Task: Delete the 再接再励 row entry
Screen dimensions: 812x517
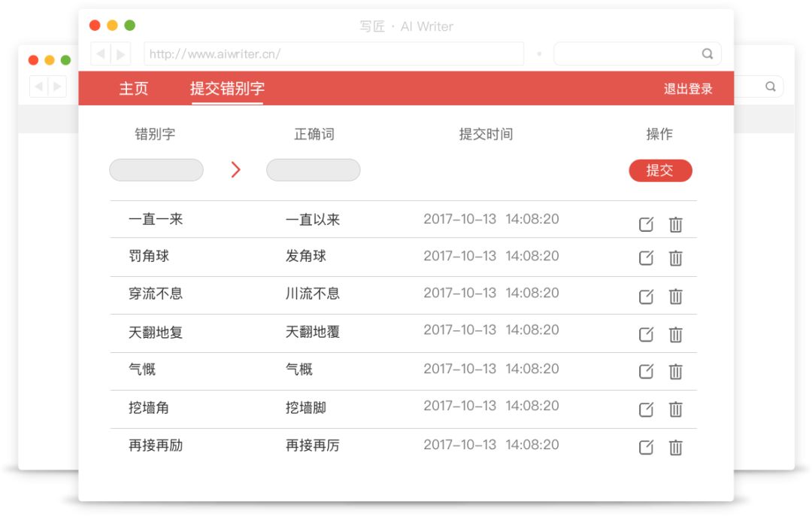Action: [675, 447]
